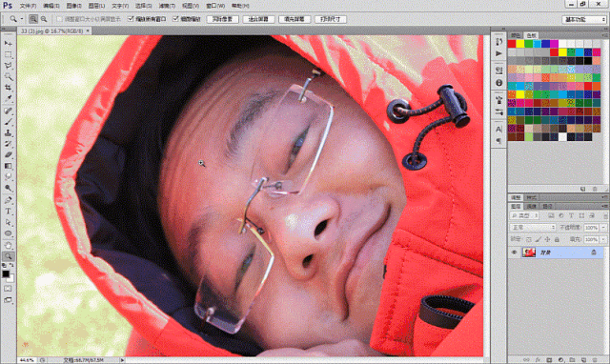Select the Eyedropper tool
Screen dimensions: 610x364
click(x=8, y=98)
